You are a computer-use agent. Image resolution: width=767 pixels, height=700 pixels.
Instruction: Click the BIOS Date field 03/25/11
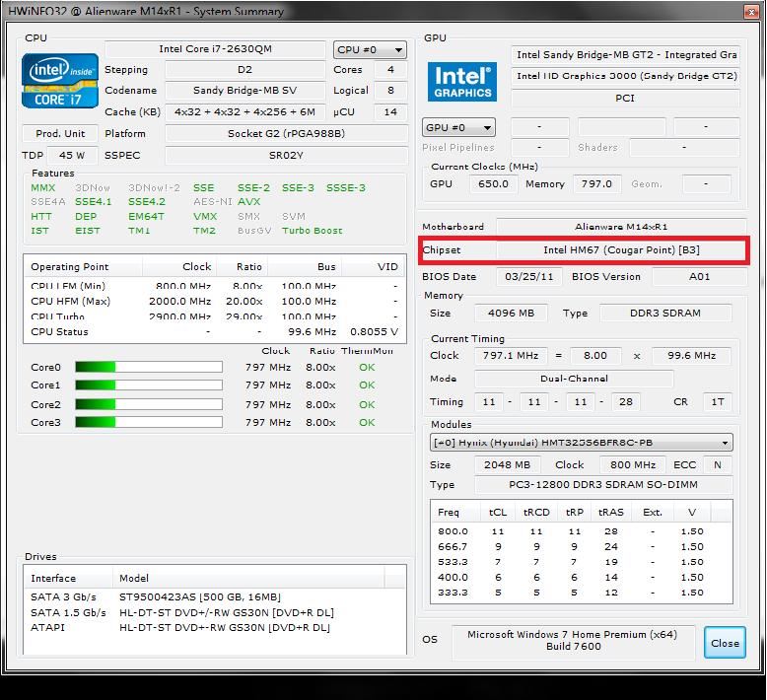pyautogui.click(x=528, y=277)
